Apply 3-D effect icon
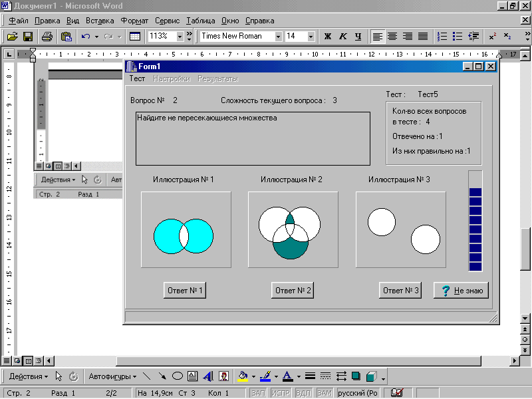The image size is (532, 399). (x=372, y=376)
